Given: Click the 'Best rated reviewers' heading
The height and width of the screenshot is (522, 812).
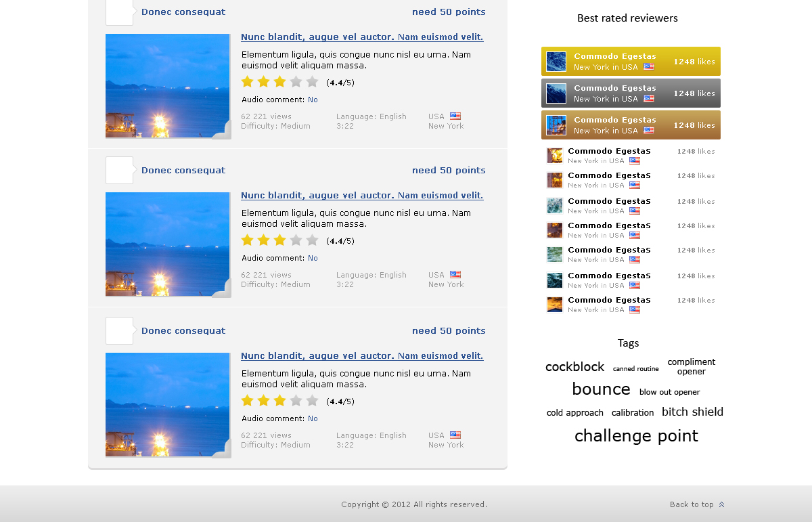Looking at the screenshot, I should point(627,18).
